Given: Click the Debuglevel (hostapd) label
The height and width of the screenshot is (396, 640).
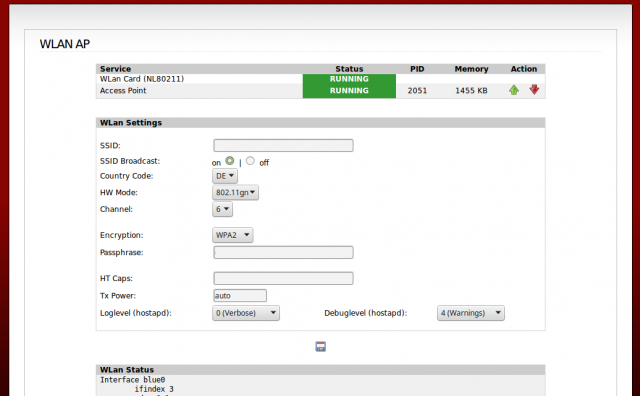Looking at the screenshot, I should pyautogui.click(x=366, y=313).
